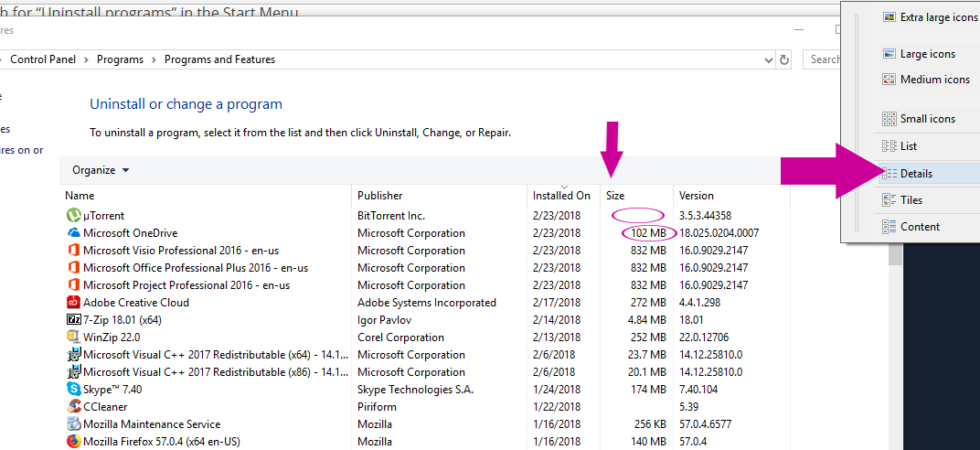Click the Visual C++ 2017 (x86) icon

(x=74, y=372)
